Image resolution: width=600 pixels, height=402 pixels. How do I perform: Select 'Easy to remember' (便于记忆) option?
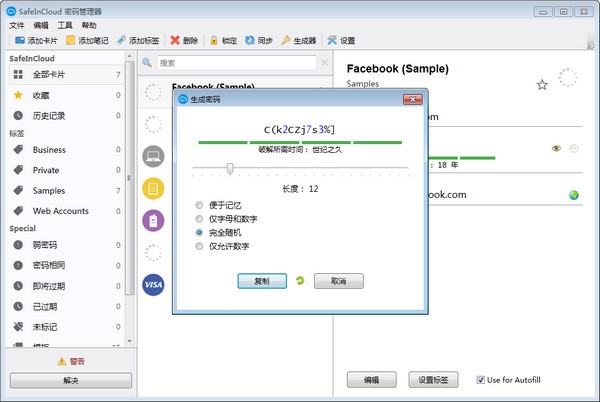pos(199,205)
